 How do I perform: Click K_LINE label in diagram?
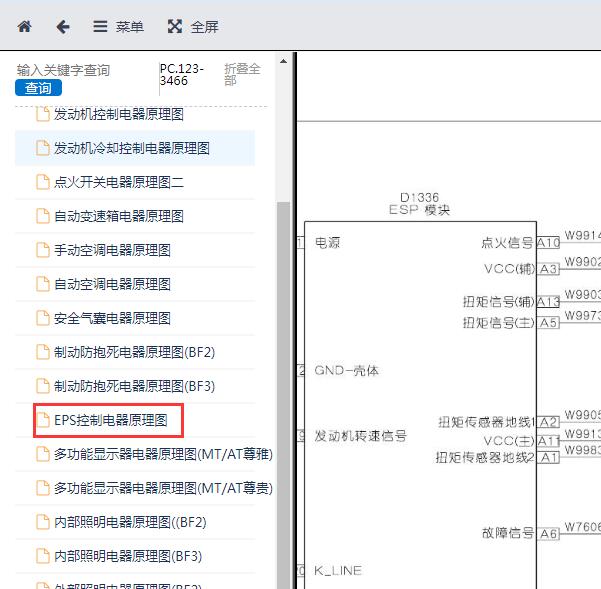(x=338, y=571)
